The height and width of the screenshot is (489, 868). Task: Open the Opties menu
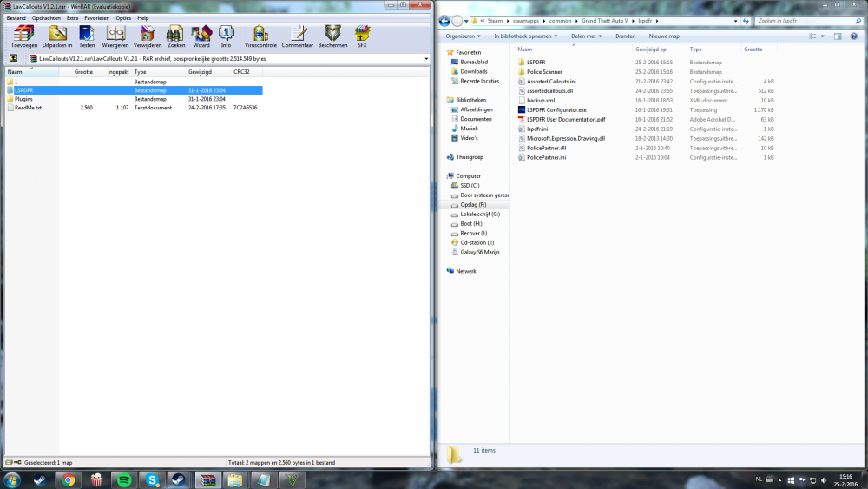123,17
